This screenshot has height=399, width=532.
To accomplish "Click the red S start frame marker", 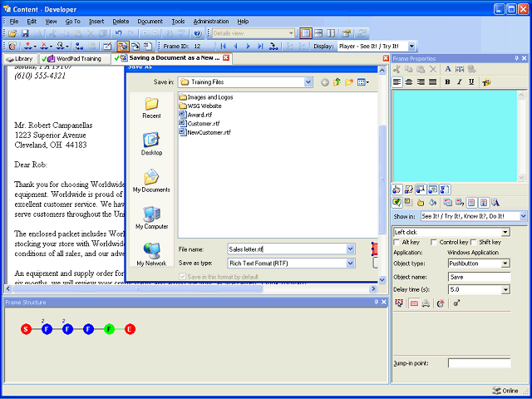I will [x=26, y=329].
